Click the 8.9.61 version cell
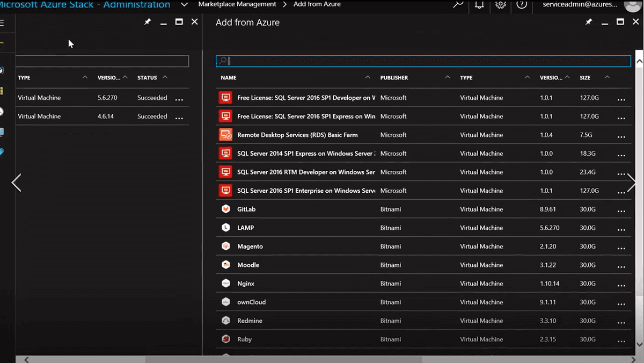Image resolution: width=644 pixels, height=363 pixels. (548, 209)
